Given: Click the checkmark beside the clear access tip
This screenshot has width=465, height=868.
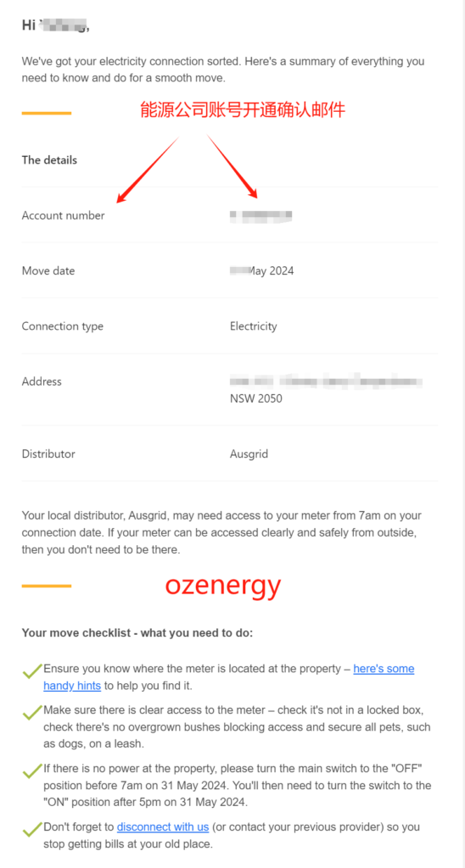Looking at the screenshot, I should (x=32, y=712).
